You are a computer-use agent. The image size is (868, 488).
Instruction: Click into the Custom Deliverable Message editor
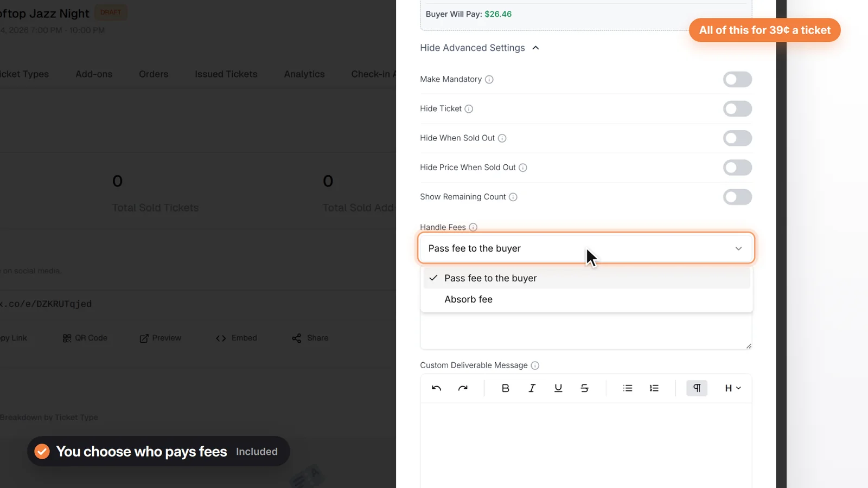coord(586,445)
